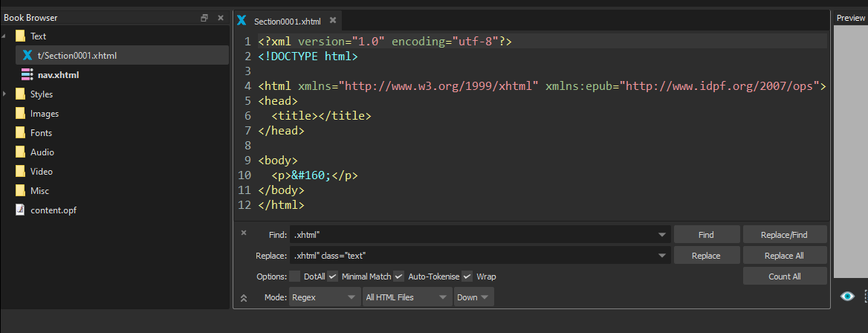
Task: Switch to the Section0001.xhtml editor tab
Action: click(x=287, y=22)
